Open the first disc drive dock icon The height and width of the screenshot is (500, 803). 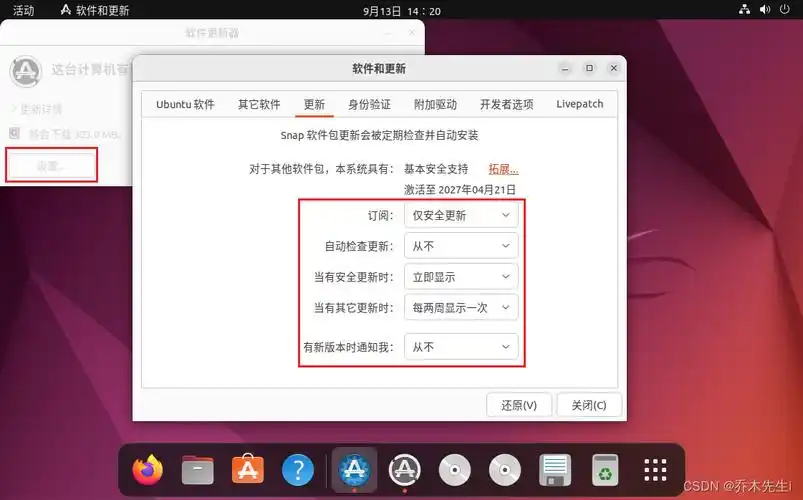(454, 469)
